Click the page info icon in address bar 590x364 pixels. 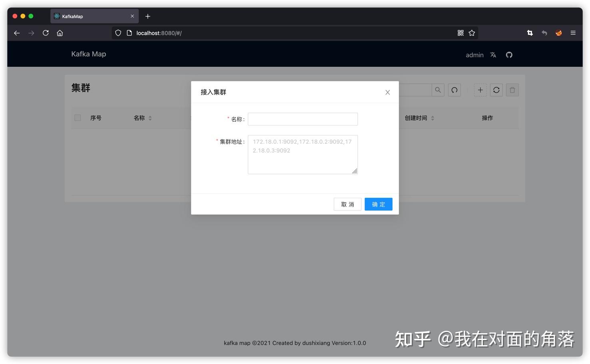tap(129, 33)
